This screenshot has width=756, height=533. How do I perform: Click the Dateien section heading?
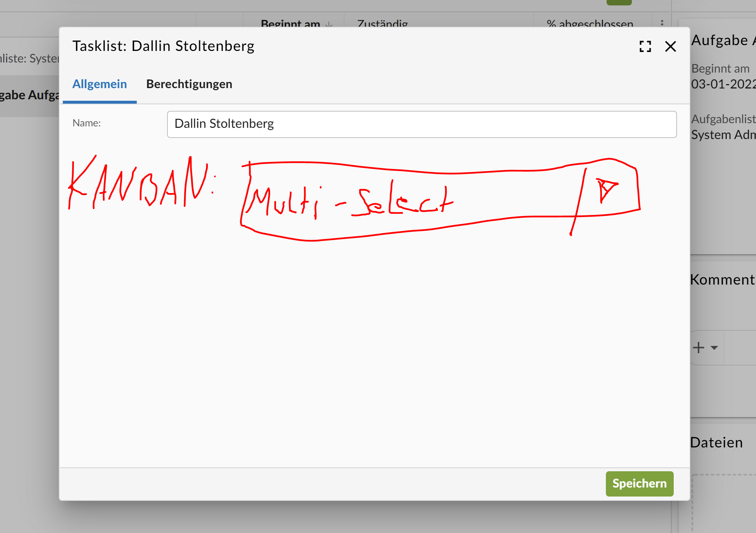tap(717, 442)
